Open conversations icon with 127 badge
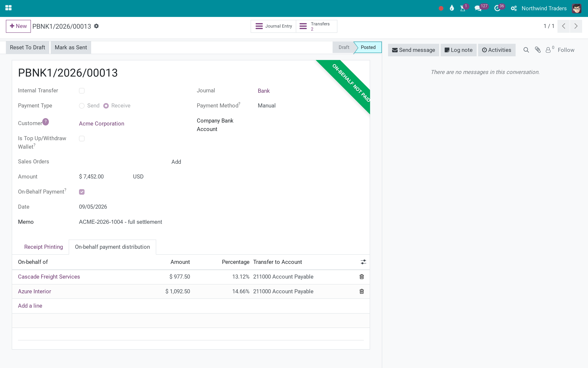 [478, 8]
